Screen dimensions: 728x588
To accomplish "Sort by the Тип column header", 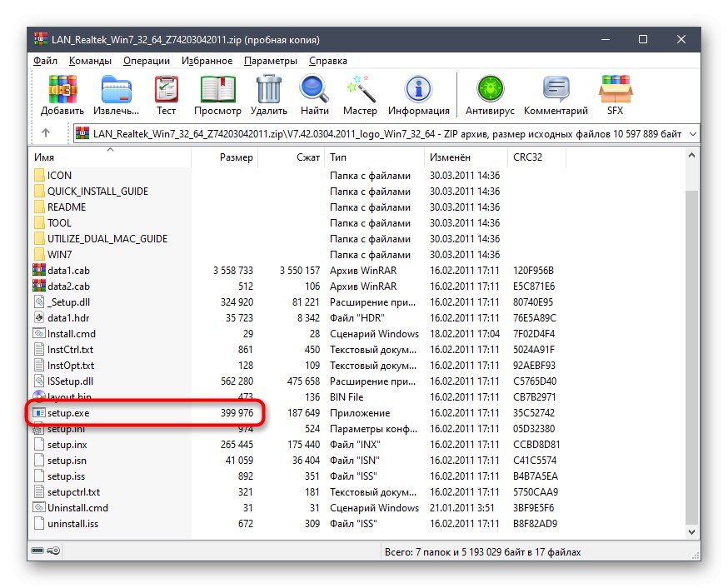I will [375, 157].
